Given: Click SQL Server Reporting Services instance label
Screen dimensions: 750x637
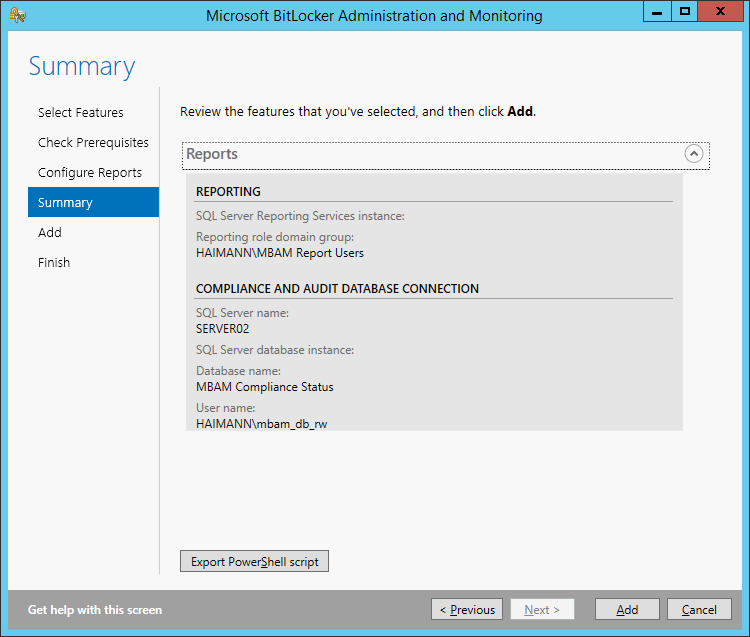Looking at the screenshot, I should click(300, 216).
